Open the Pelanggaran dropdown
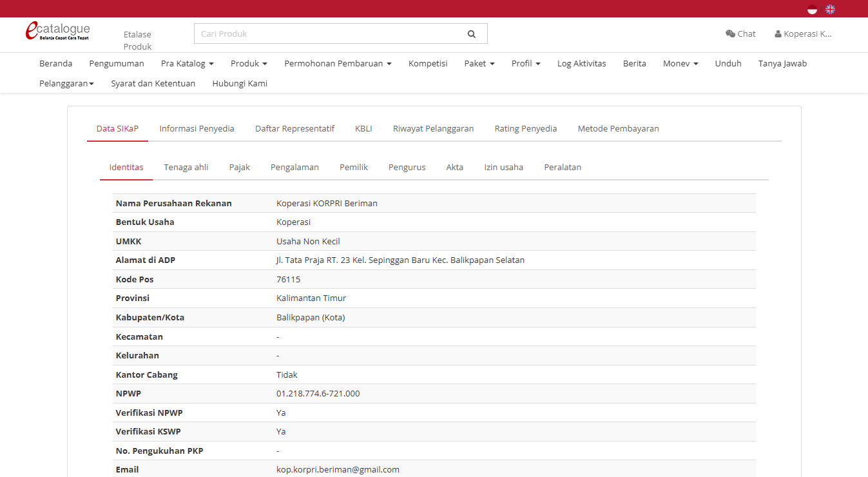Image resolution: width=868 pixels, height=477 pixels. [x=66, y=83]
